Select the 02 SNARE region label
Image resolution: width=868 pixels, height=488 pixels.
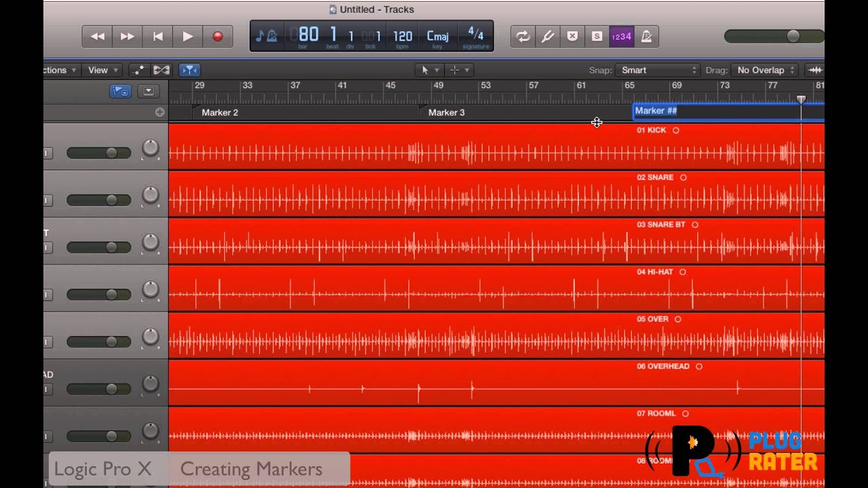(x=655, y=178)
